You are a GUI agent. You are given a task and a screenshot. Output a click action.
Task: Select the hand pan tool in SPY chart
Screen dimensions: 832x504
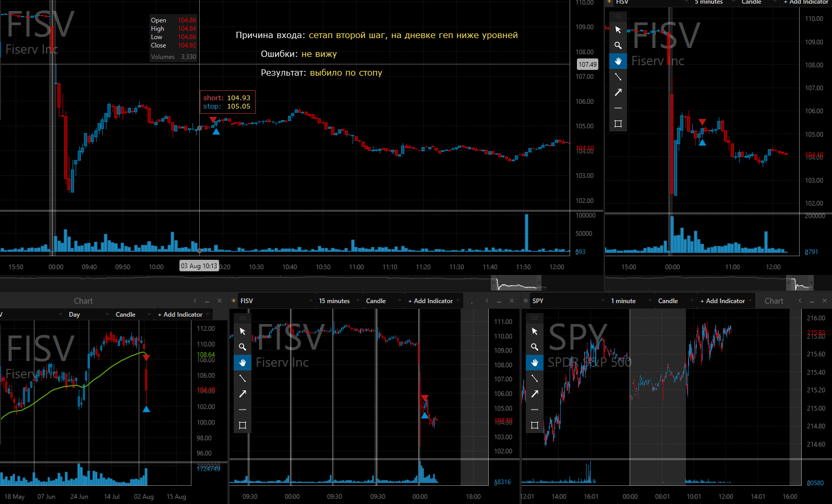535,363
